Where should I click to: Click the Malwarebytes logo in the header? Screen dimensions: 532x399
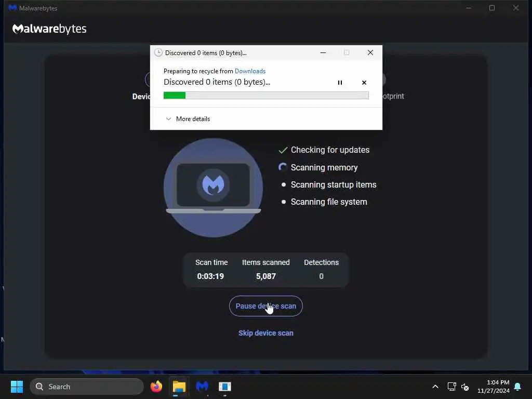point(49,29)
